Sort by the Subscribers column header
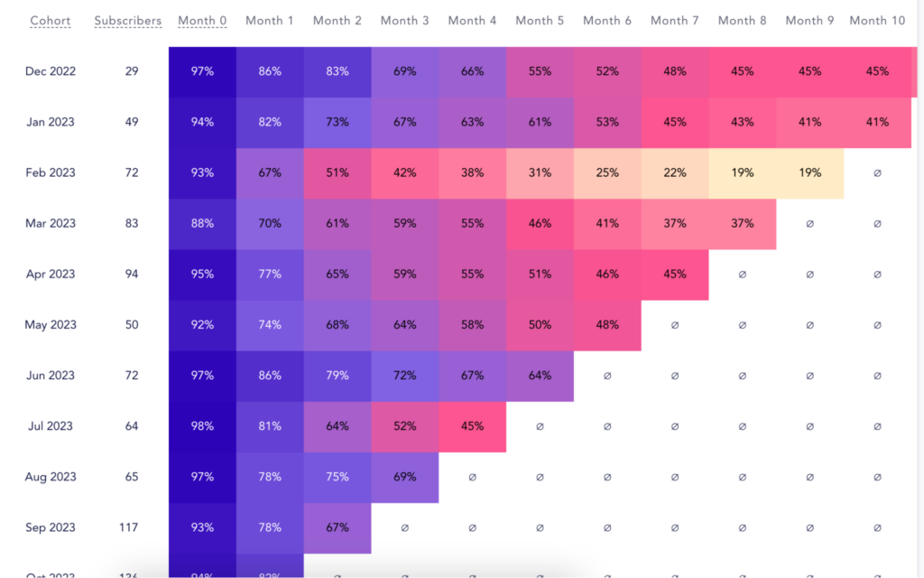The image size is (924, 578). (x=128, y=20)
